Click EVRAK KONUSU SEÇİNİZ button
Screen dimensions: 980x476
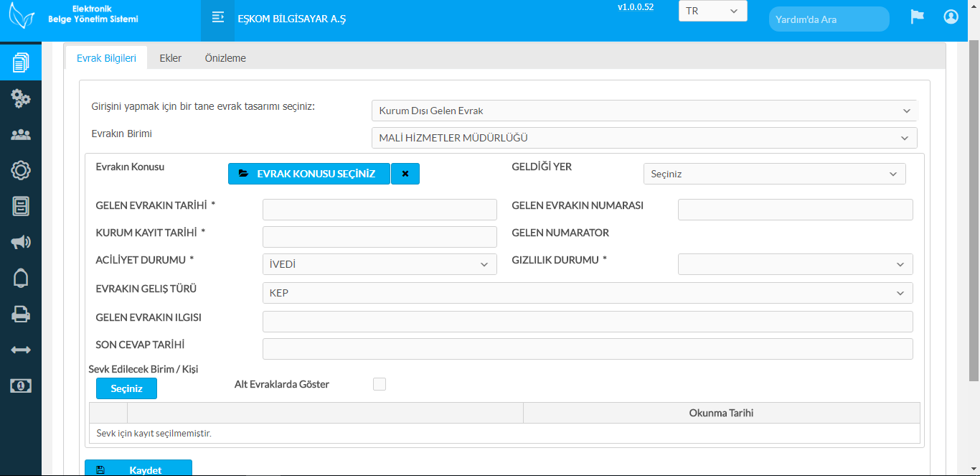(309, 174)
